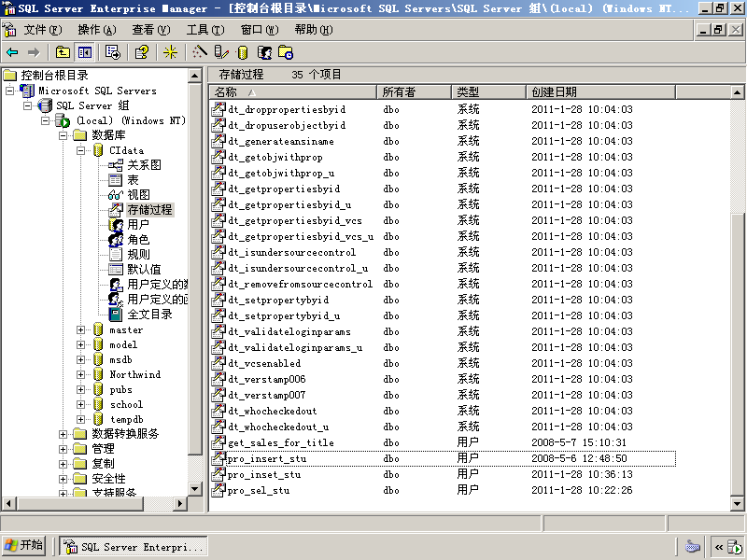The width and height of the screenshot is (747, 560).
Task: Select the 表 tables node
Action: [133, 180]
